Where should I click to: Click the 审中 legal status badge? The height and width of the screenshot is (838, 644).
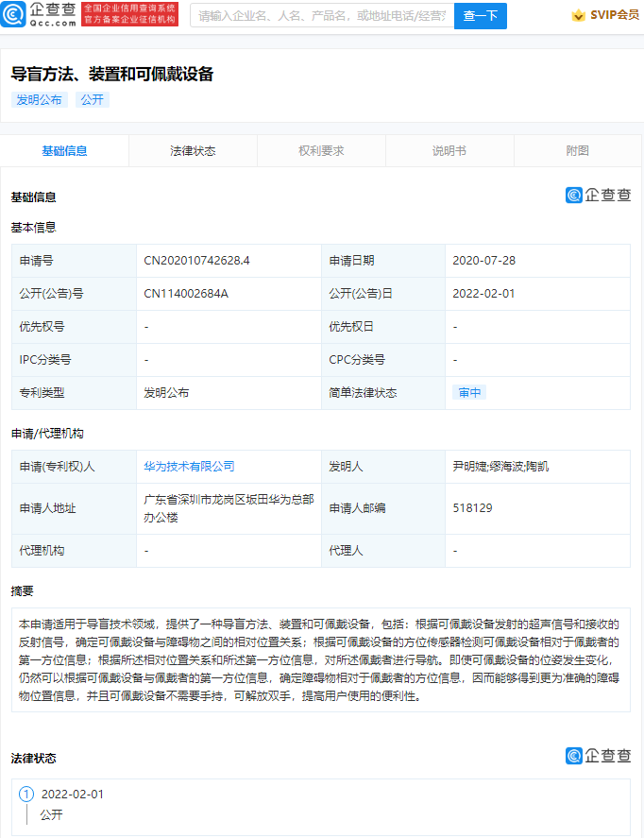pyautogui.click(x=468, y=393)
